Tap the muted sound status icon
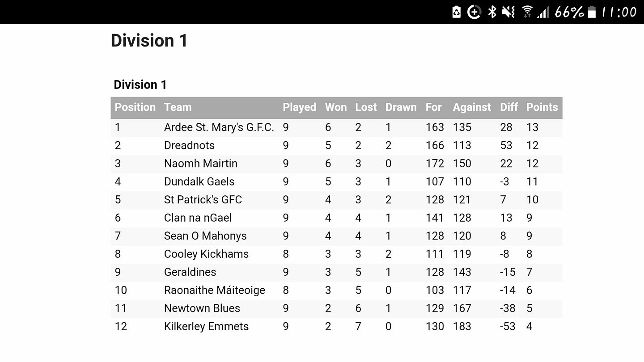The height and width of the screenshot is (362, 644). pos(508,12)
